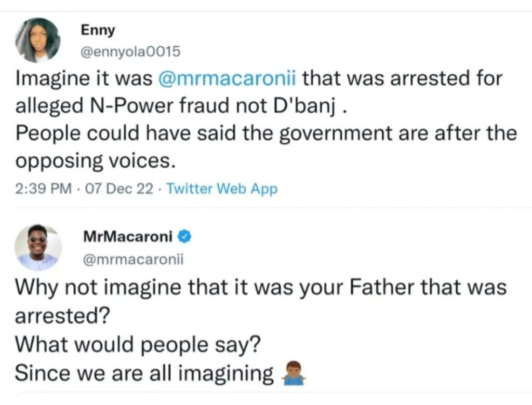This screenshot has height=405, width=532.
Task: Click the MrMacaroni display name
Action: [x=128, y=237]
